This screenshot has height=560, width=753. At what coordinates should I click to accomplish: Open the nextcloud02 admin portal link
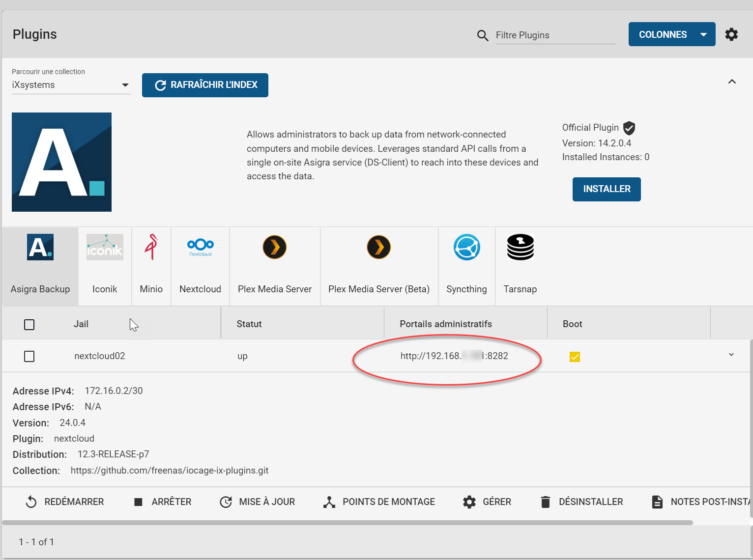click(454, 356)
